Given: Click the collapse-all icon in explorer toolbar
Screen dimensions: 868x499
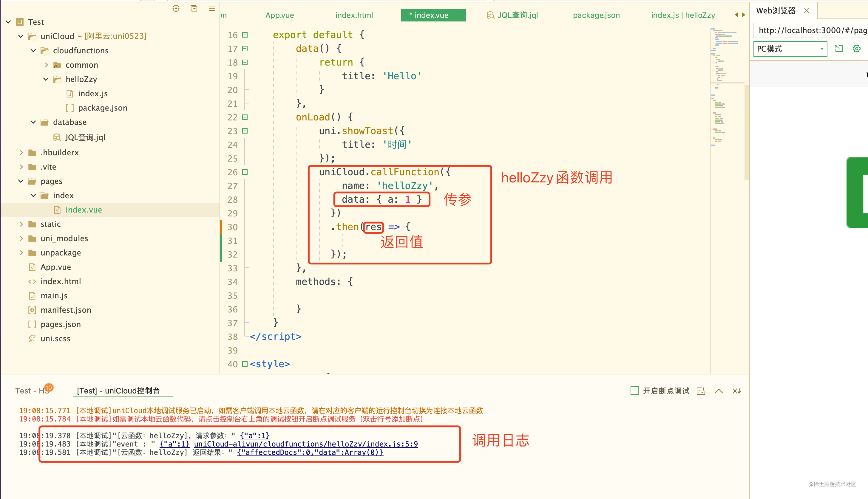Looking at the screenshot, I should tap(194, 9).
